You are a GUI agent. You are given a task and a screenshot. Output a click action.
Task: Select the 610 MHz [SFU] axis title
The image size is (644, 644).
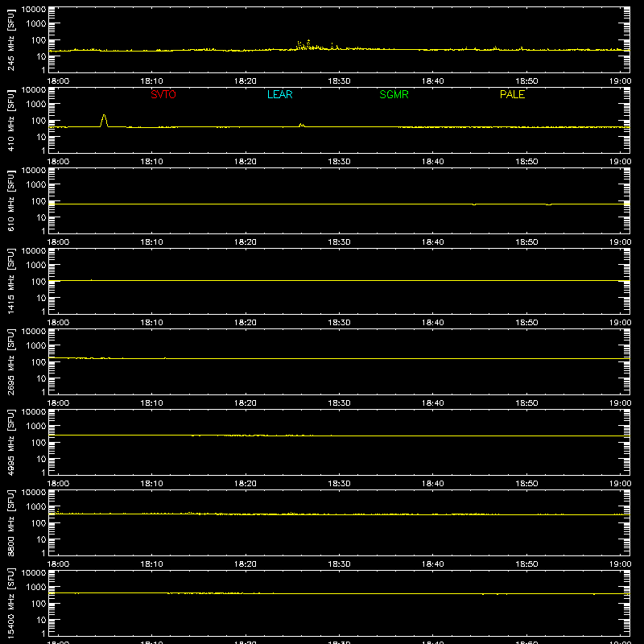click(10, 201)
